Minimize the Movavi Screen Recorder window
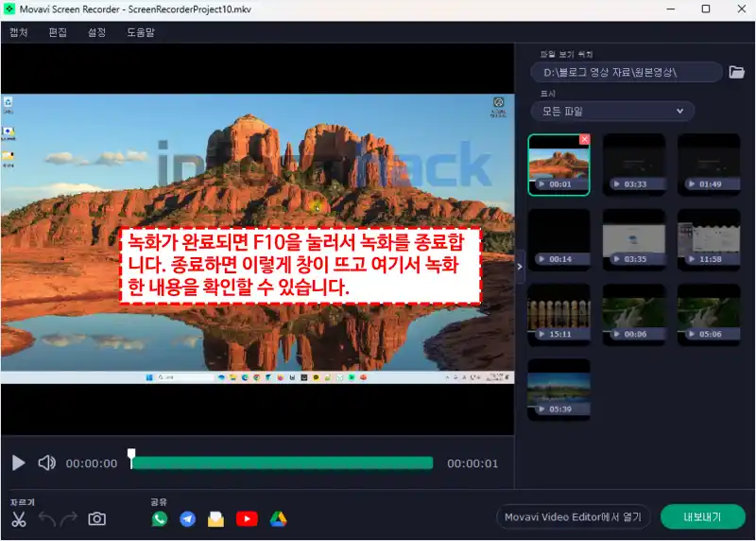This screenshot has width=756, height=541. [x=671, y=9]
